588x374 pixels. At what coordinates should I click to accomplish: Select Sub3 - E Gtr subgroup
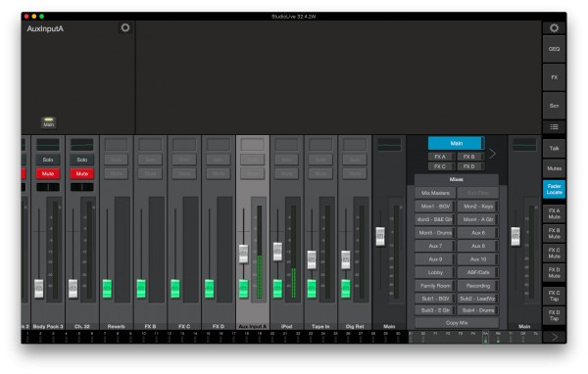[x=435, y=310]
